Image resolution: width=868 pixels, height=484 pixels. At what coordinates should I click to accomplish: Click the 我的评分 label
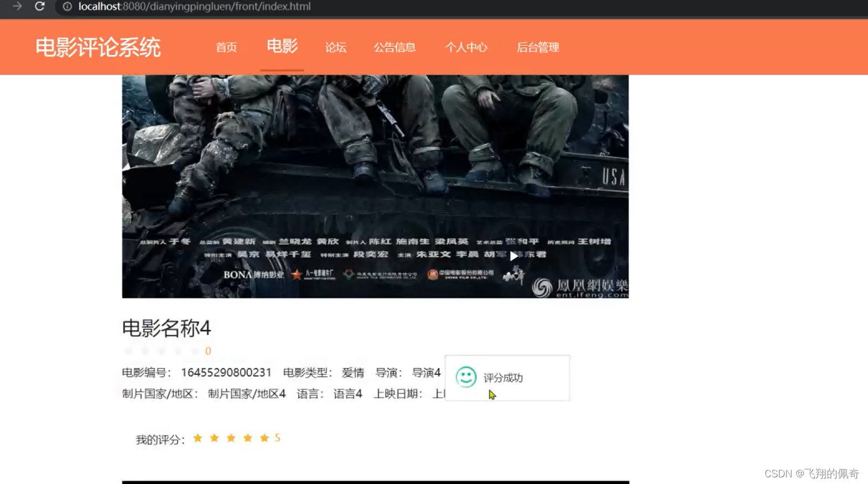point(160,440)
